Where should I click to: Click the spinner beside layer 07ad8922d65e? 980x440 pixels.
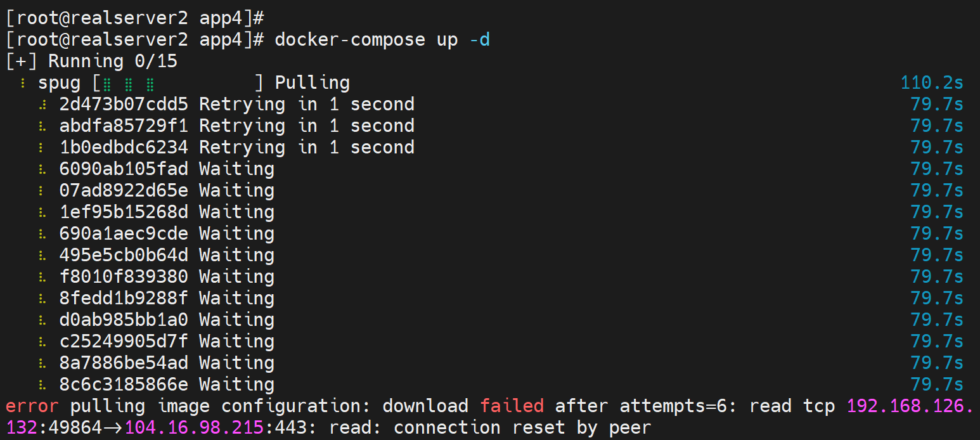pos(42,191)
